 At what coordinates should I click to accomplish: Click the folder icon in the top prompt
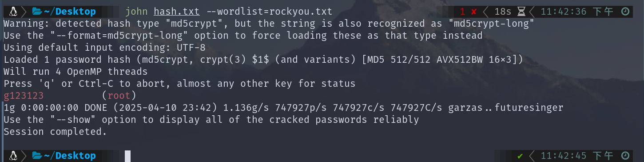click(x=37, y=12)
